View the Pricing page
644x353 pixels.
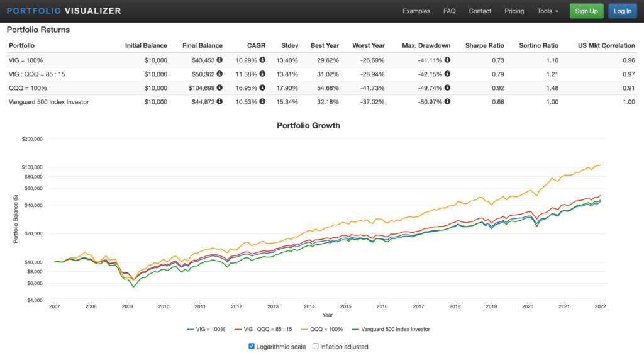514,11
